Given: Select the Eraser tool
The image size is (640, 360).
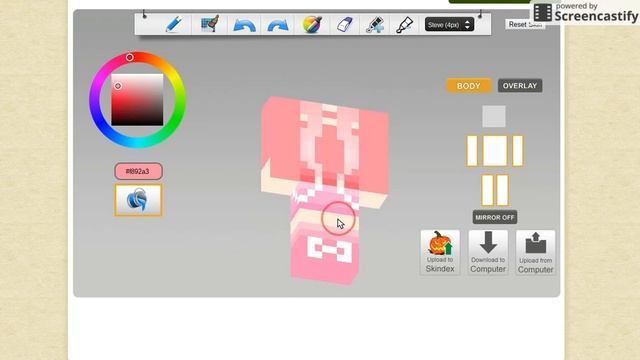Looking at the screenshot, I should [344, 24].
